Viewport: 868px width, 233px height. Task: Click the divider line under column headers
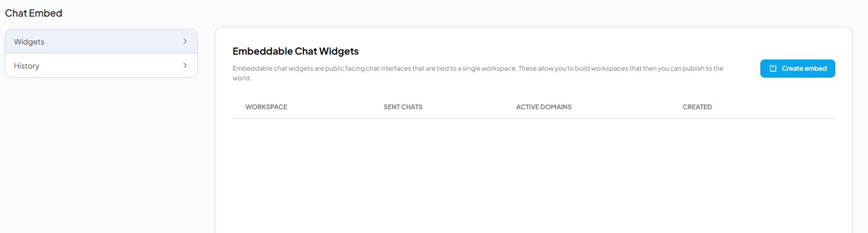tap(533, 118)
